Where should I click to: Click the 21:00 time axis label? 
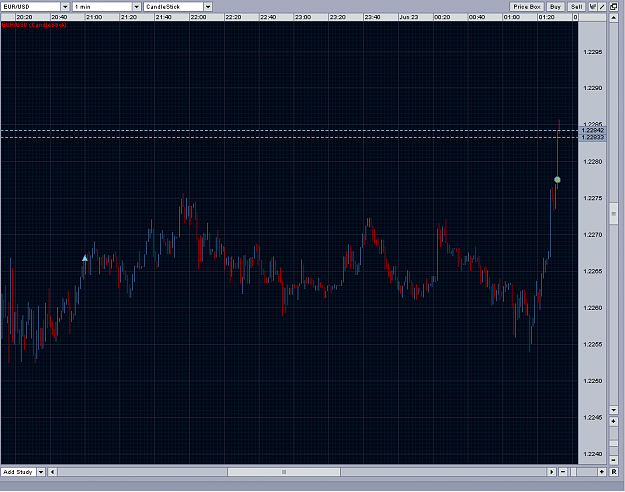pyautogui.click(x=94, y=17)
